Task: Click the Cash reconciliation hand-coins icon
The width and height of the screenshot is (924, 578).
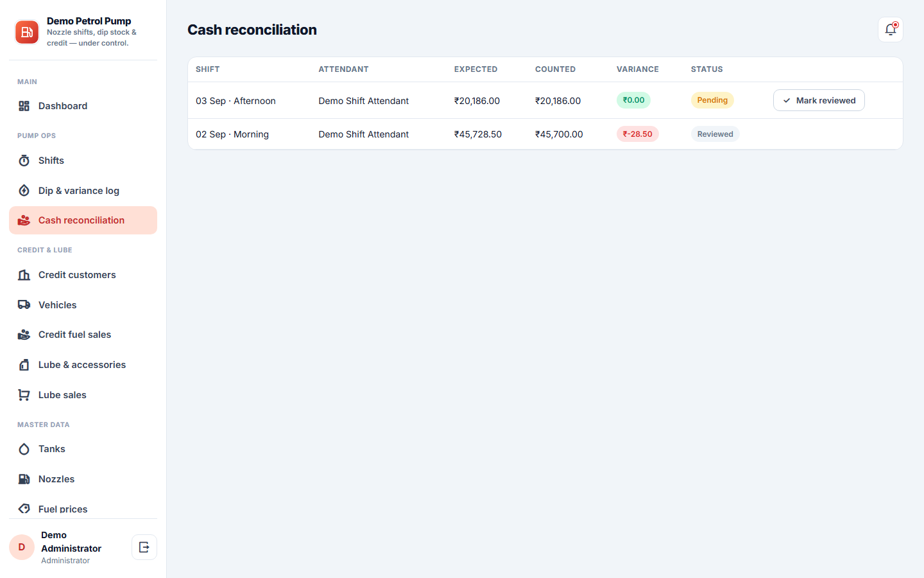Action: 24,220
